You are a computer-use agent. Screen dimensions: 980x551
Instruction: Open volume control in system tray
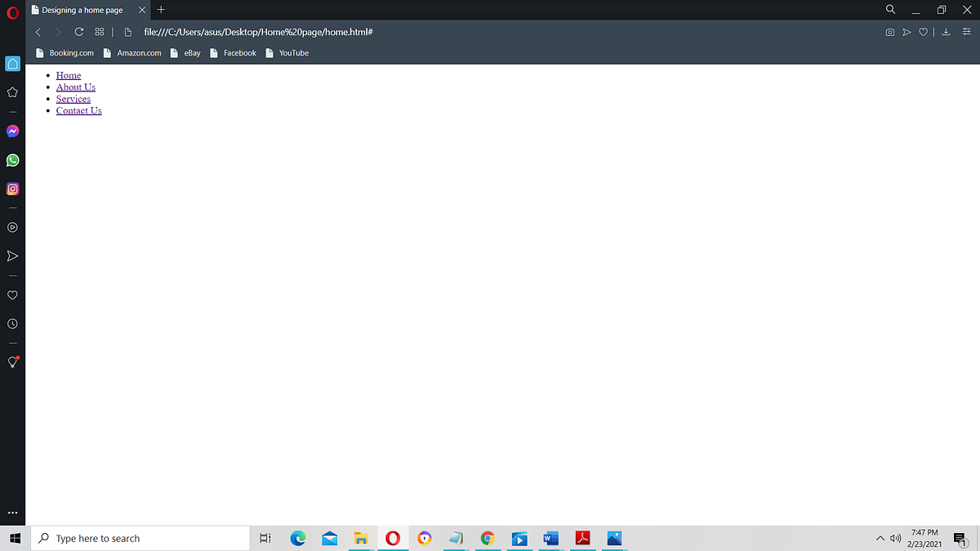(x=895, y=539)
